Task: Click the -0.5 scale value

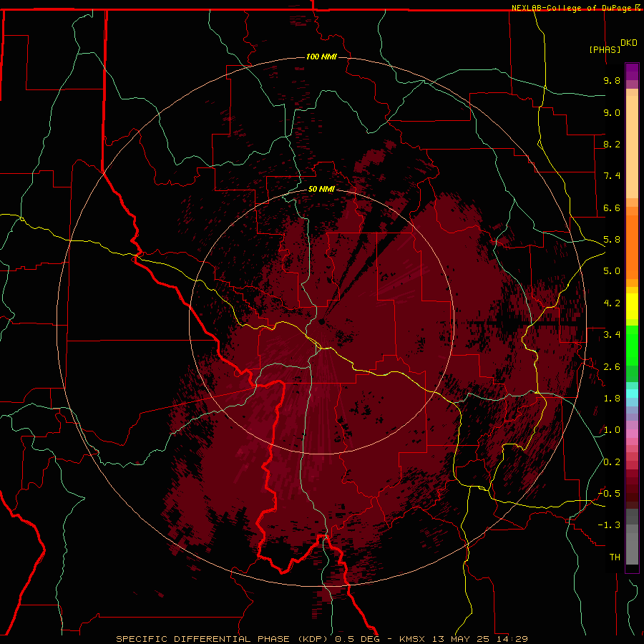Action: coord(609,494)
